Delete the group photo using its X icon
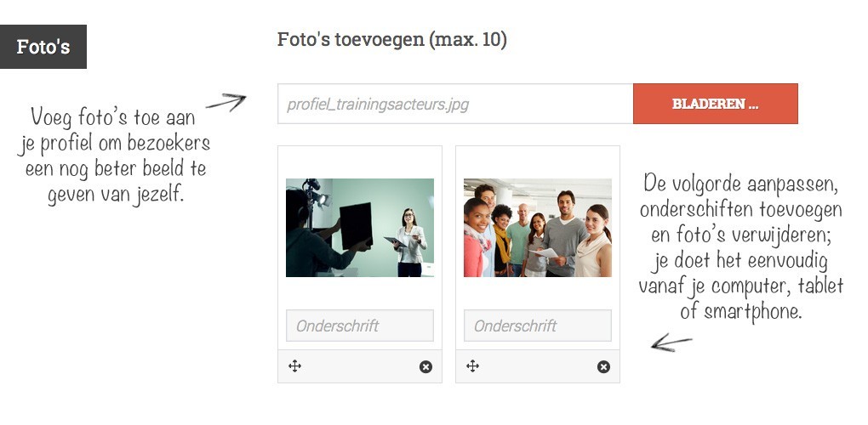The height and width of the screenshot is (425, 868). [x=603, y=366]
